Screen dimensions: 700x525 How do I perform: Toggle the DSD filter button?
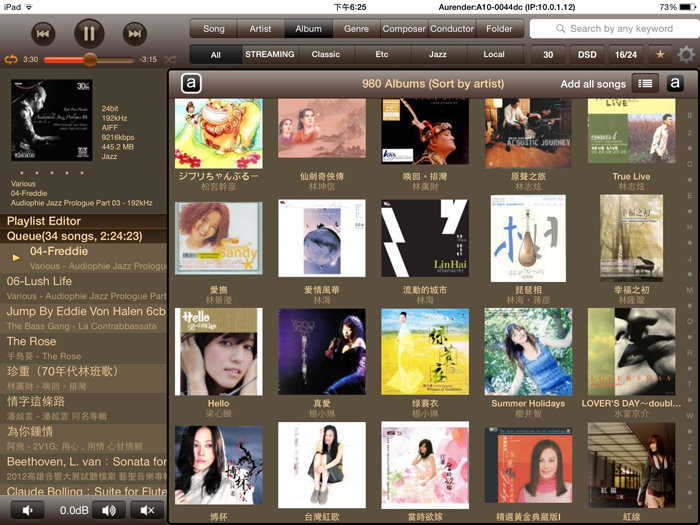point(587,54)
